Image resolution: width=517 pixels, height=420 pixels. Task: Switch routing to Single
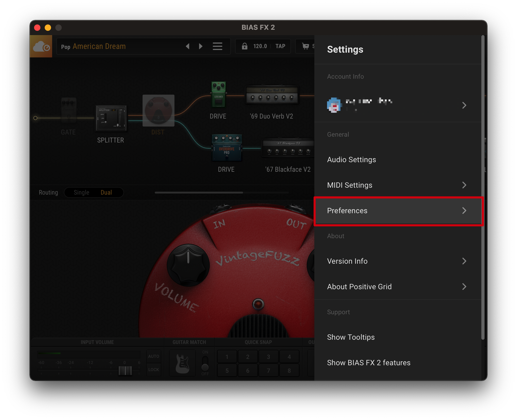81,192
